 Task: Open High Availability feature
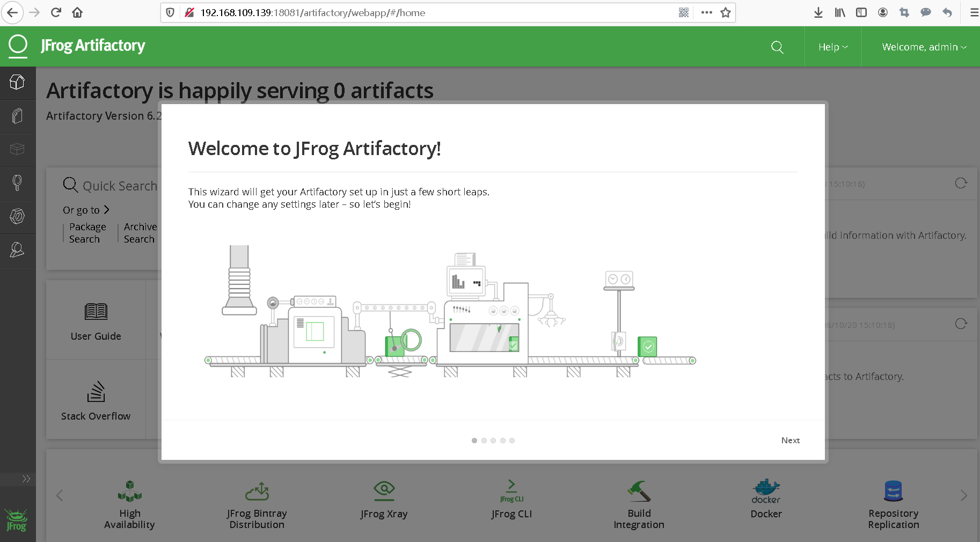[129, 504]
